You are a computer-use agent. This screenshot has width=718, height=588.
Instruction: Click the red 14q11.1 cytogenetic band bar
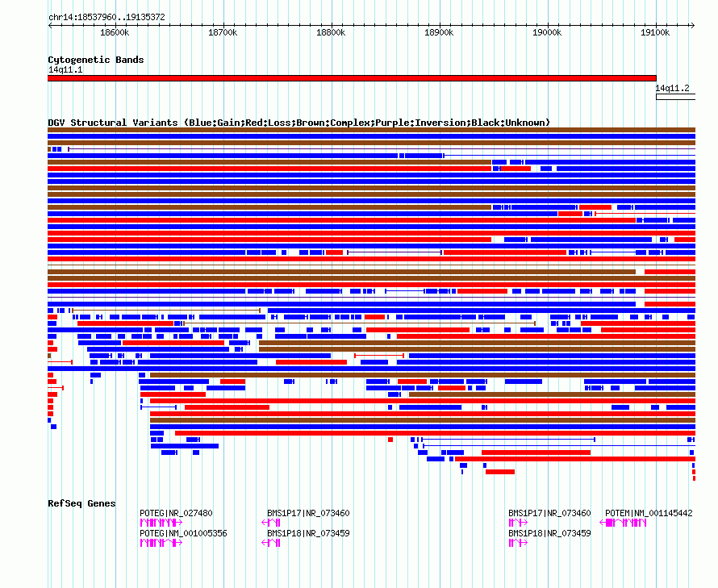352,78
